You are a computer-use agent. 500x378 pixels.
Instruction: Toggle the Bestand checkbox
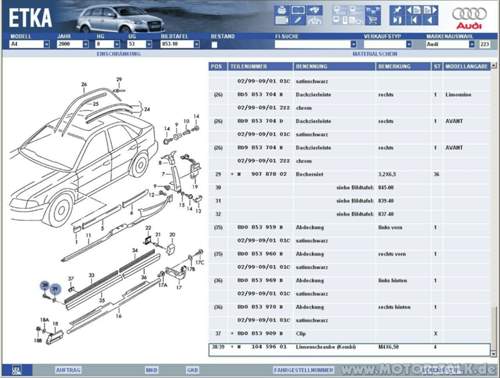tap(214, 44)
